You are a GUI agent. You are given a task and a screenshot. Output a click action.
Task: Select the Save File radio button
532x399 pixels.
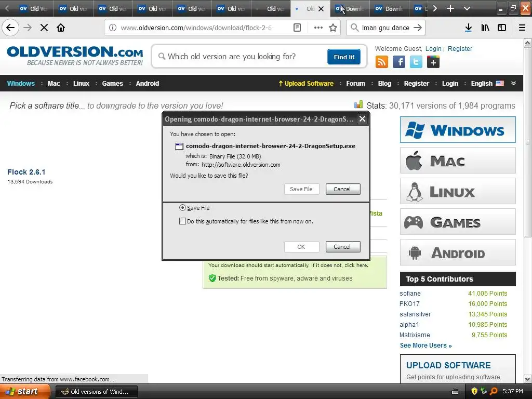(182, 208)
